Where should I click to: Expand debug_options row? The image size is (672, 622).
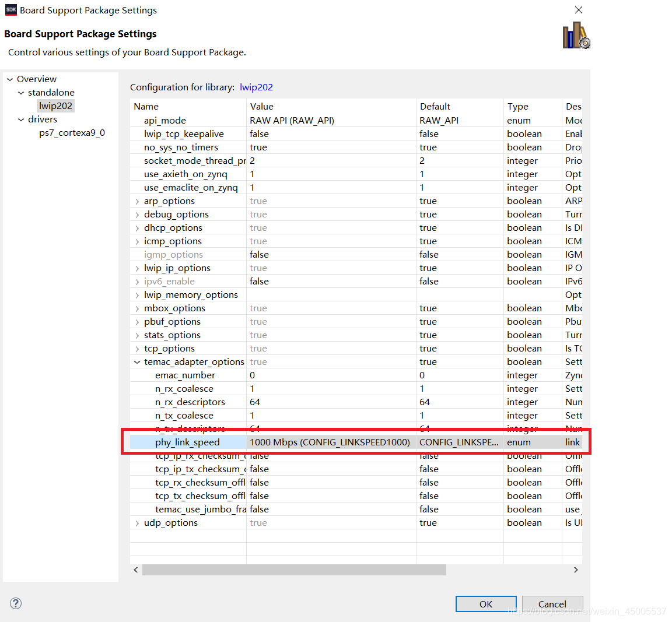pos(137,215)
